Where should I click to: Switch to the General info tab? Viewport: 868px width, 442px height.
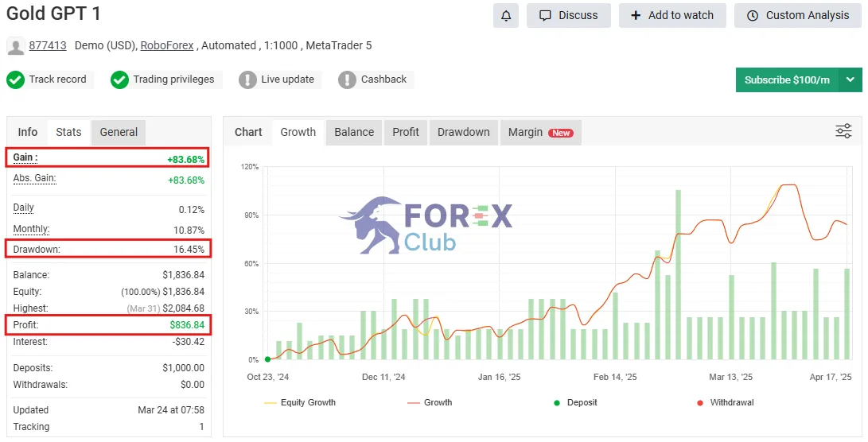[x=119, y=132]
